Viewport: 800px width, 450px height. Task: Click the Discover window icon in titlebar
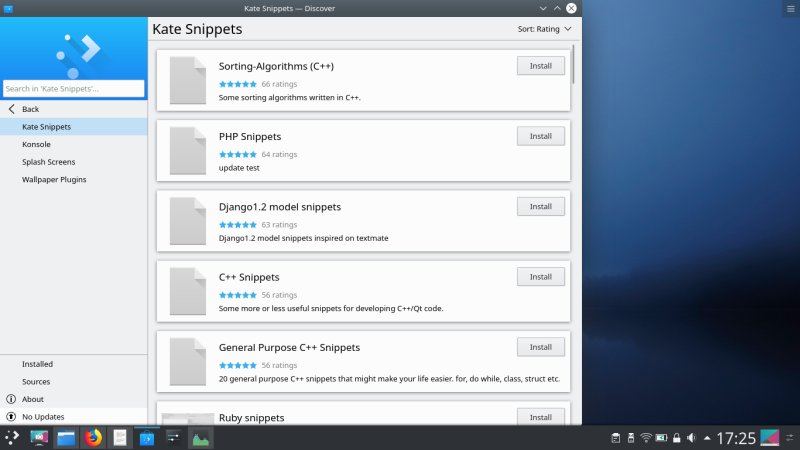tap(8, 8)
